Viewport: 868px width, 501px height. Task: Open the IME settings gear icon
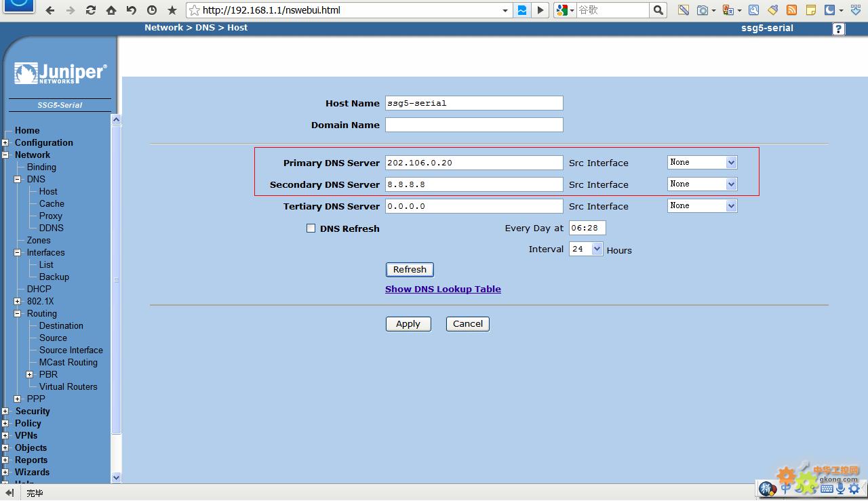pos(854,488)
